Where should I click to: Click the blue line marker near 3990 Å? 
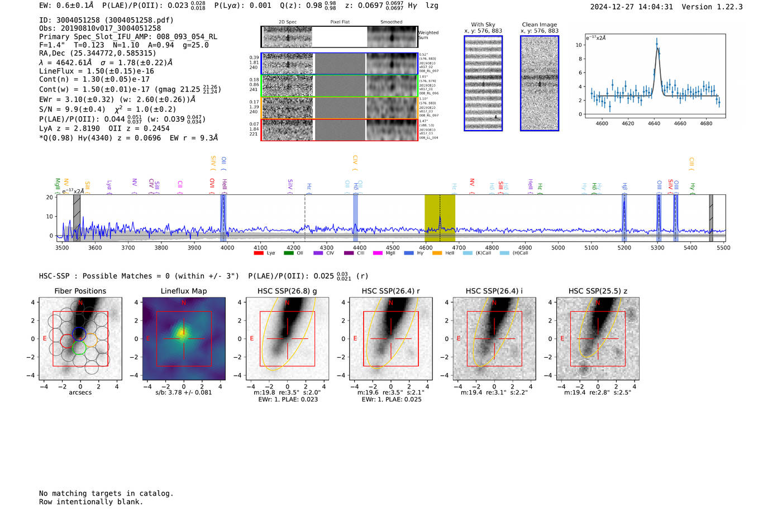coord(223,218)
